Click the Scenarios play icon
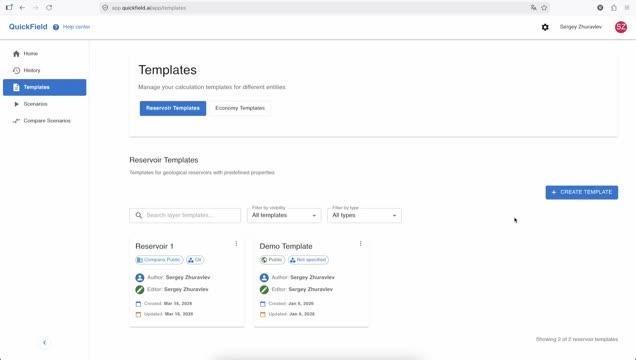 (x=16, y=104)
